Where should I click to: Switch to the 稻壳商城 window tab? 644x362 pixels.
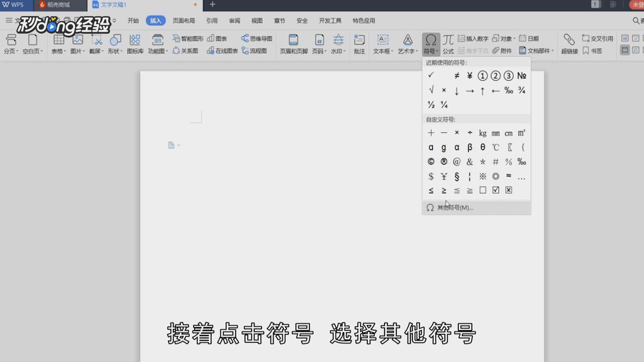tap(60, 5)
